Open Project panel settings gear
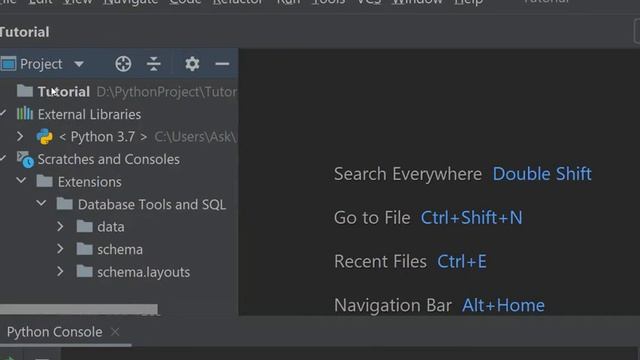This screenshot has height=360, width=640. coord(192,64)
